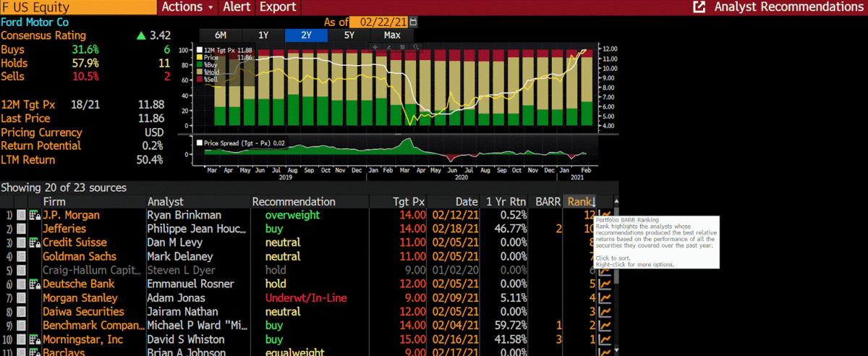Sort table by Rank column
Image resolution: width=868 pixels, height=356 pixels.
tap(581, 202)
